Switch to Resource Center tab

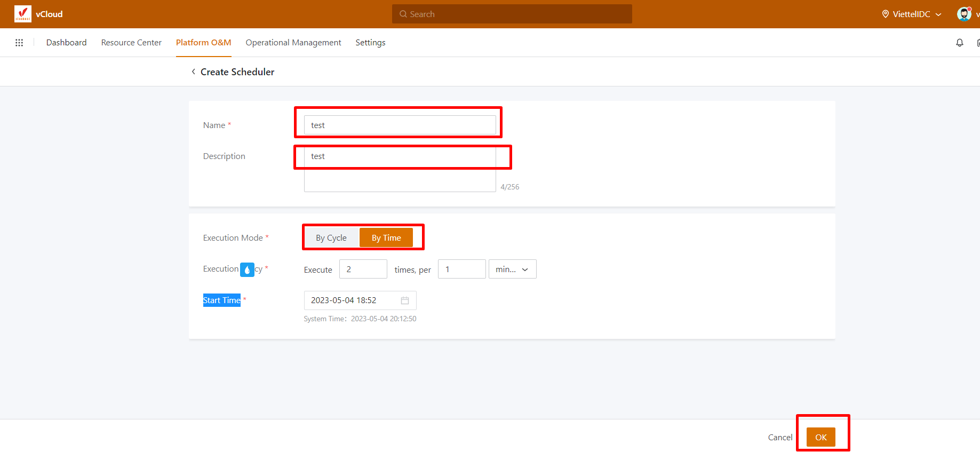point(131,43)
